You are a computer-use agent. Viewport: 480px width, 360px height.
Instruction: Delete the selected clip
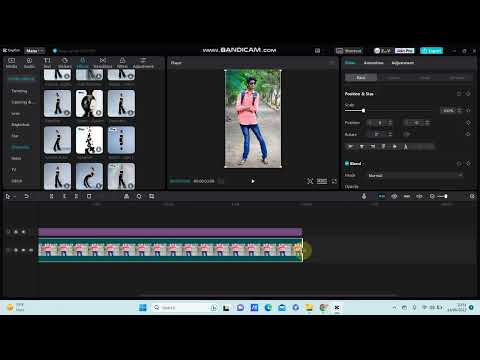click(89, 196)
